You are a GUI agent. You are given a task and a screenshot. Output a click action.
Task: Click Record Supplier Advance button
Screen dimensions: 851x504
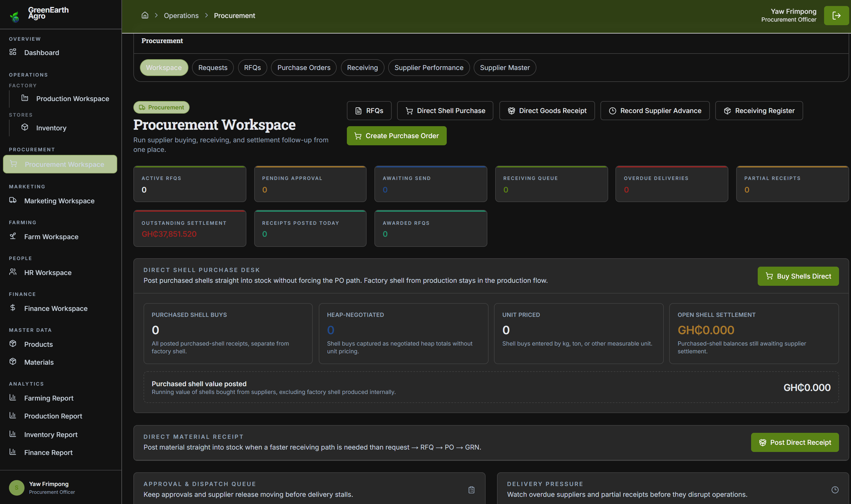pyautogui.click(x=655, y=111)
